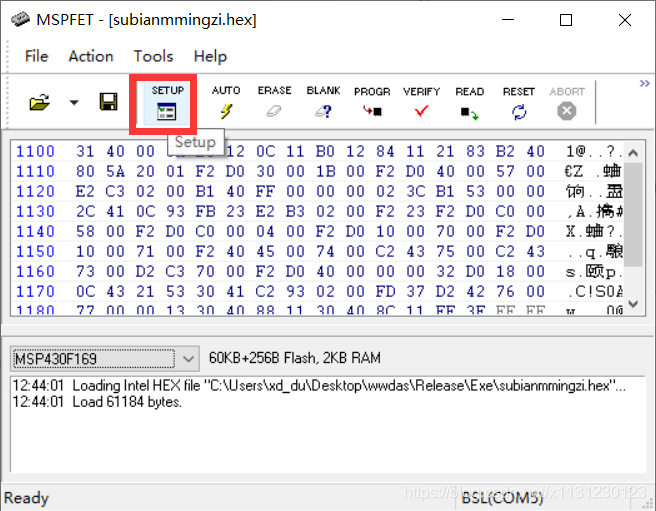
Task: Select address 1150 in hex view
Action: tap(35, 252)
